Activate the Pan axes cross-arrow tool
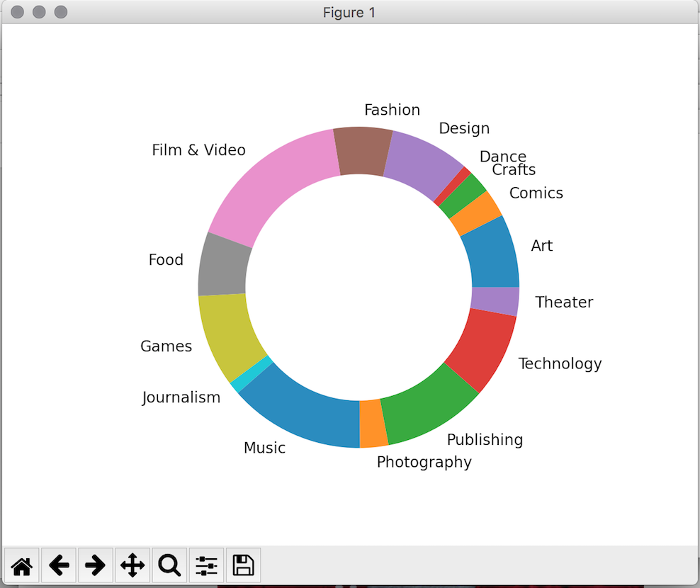 coord(132,565)
